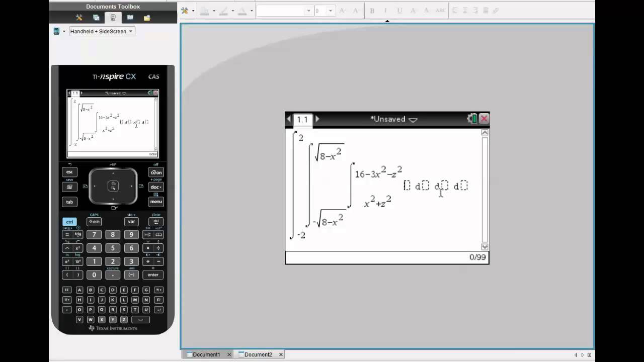Open the line color dropdown arrow
The width and height of the screenshot is (644, 362).
232,11
